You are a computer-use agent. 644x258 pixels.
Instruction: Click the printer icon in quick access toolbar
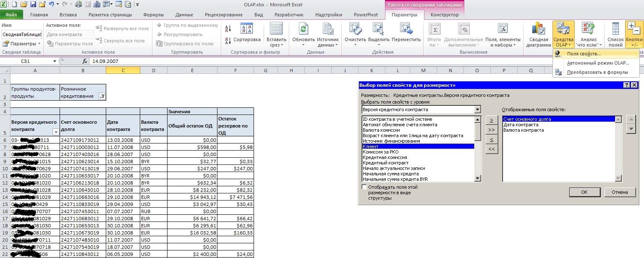tap(79, 5)
